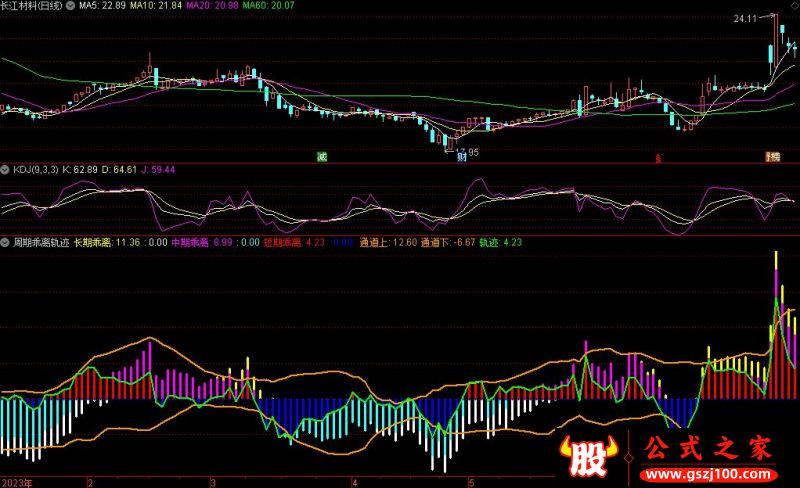This screenshot has width=800, height=488.
Task: Click the green 减 marker on chart
Action: coord(322,156)
